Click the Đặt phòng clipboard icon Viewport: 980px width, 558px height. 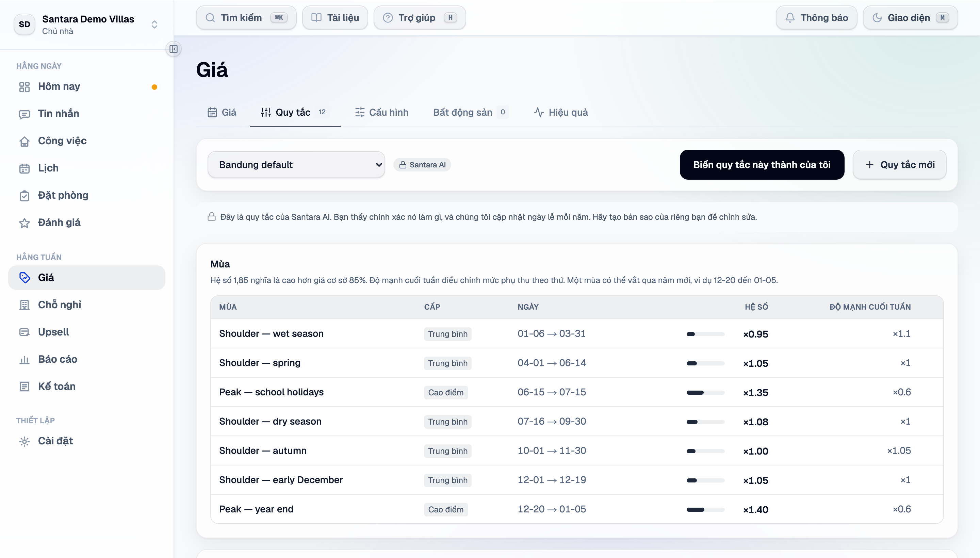[24, 196]
